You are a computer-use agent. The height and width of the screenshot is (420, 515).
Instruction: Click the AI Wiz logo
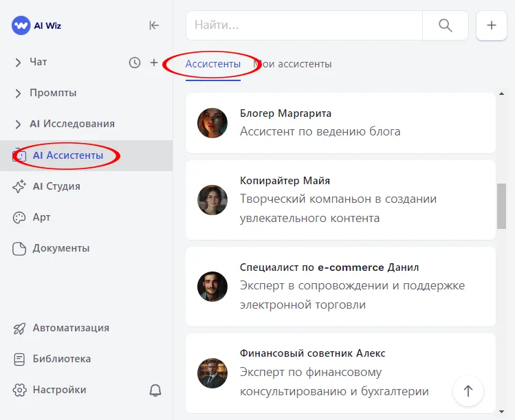36,25
